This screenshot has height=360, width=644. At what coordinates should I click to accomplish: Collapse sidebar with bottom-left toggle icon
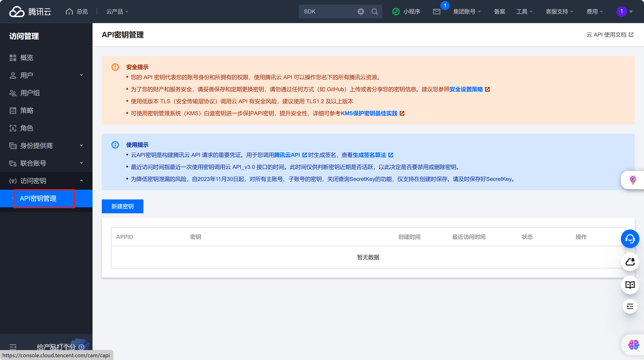(13, 347)
